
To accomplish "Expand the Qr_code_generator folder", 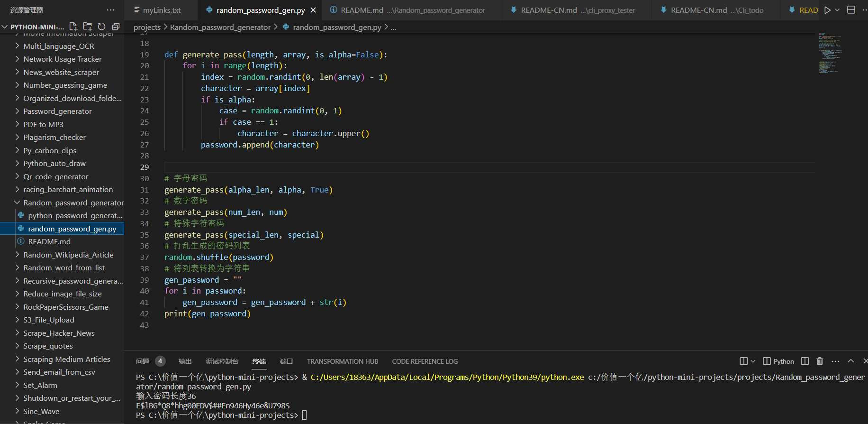I will pos(62,176).
